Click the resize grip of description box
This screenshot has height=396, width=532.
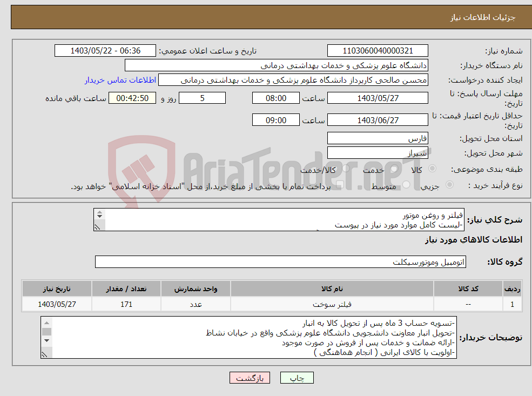[x=98, y=227]
